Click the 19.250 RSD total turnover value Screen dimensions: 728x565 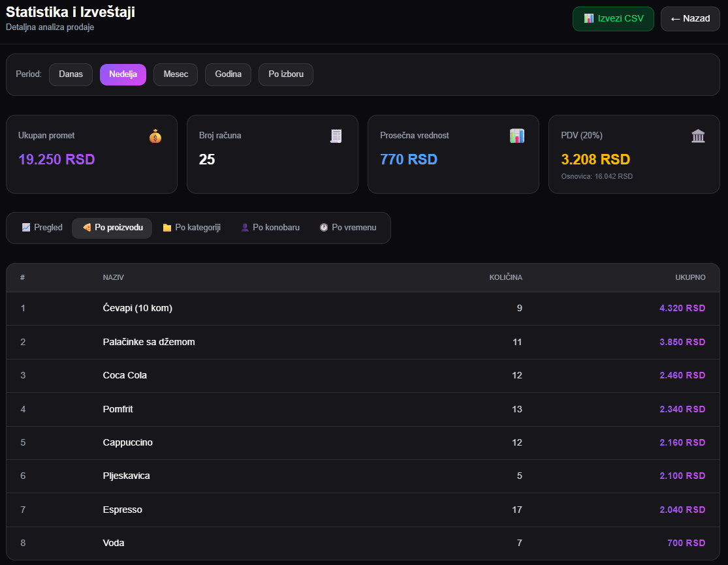[57, 160]
